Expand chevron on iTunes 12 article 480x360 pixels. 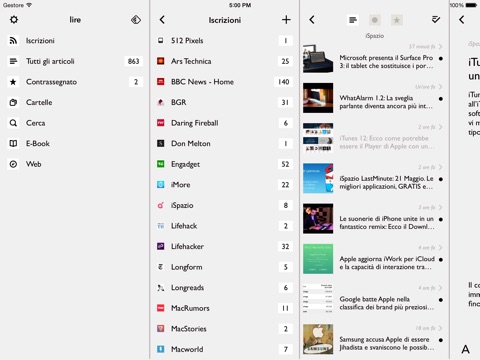(441, 127)
